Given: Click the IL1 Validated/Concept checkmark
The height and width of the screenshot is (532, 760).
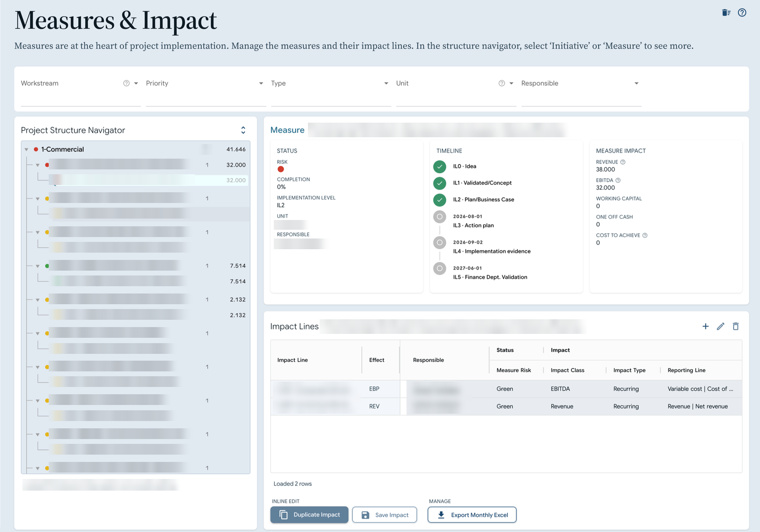Looking at the screenshot, I should (439, 183).
